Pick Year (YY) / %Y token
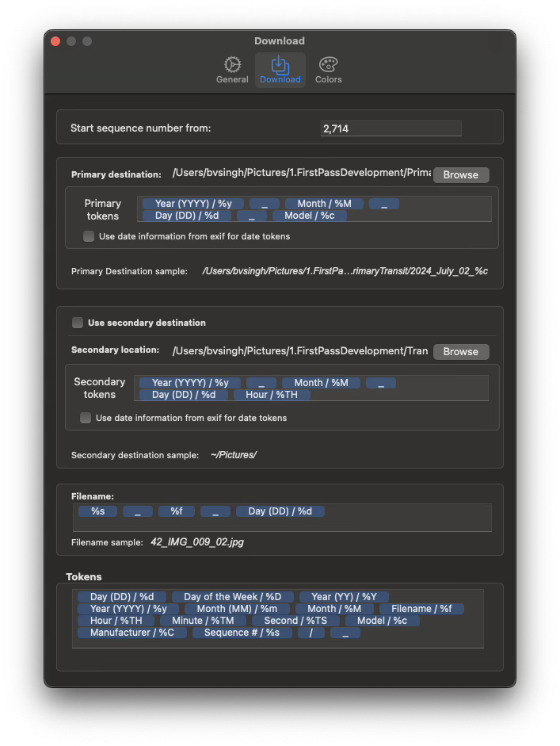 345,597
